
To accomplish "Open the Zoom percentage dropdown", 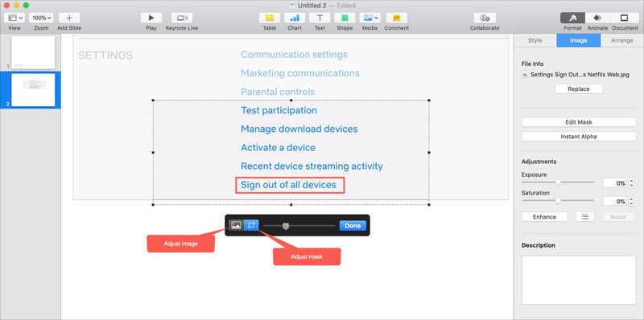I will [x=41, y=18].
